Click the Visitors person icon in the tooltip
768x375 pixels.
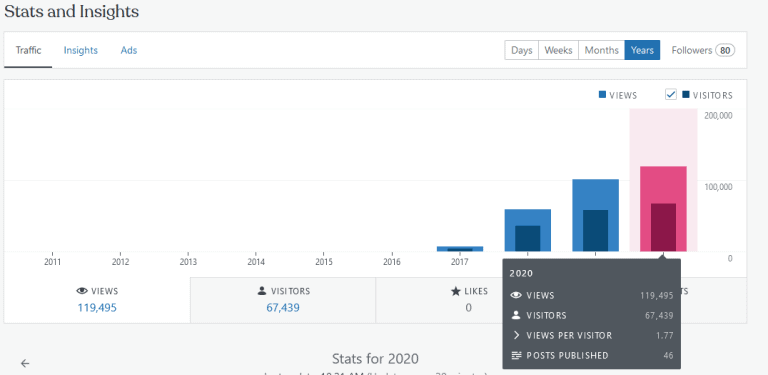(516, 315)
